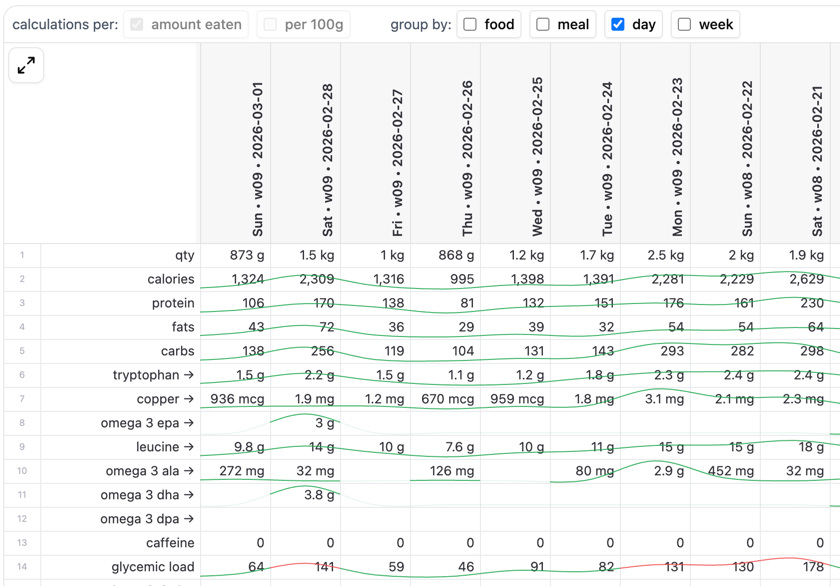Screen dimensions: 840x586
Task: Enable the meal group-by checkbox
Action: pos(543,24)
